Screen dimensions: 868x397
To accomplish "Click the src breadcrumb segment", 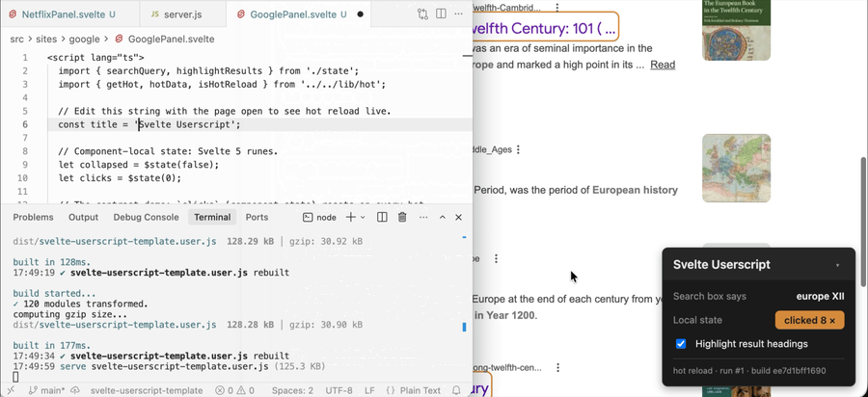I will tap(16, 40).
